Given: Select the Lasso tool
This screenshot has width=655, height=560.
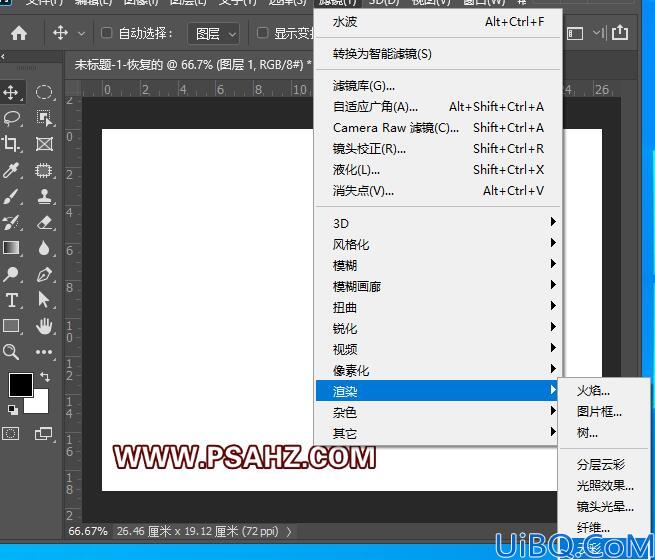Looking at the screenshot, I should tap(11, 118).
